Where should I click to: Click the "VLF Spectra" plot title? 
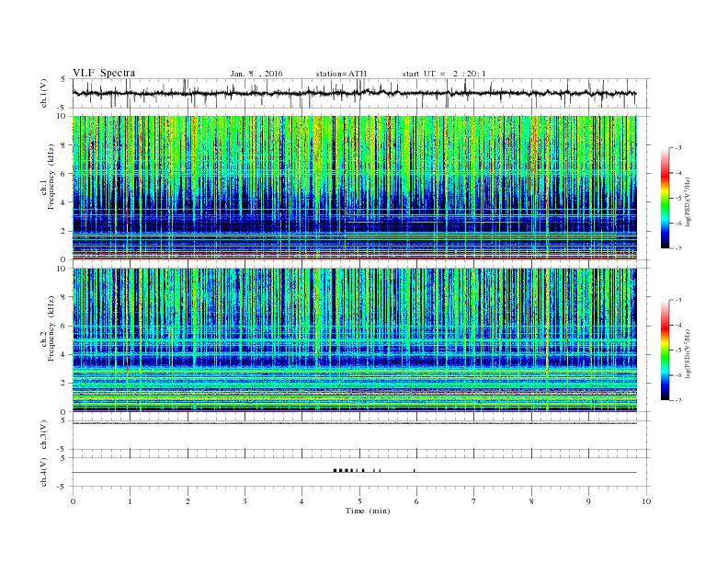tap(104, 73)
